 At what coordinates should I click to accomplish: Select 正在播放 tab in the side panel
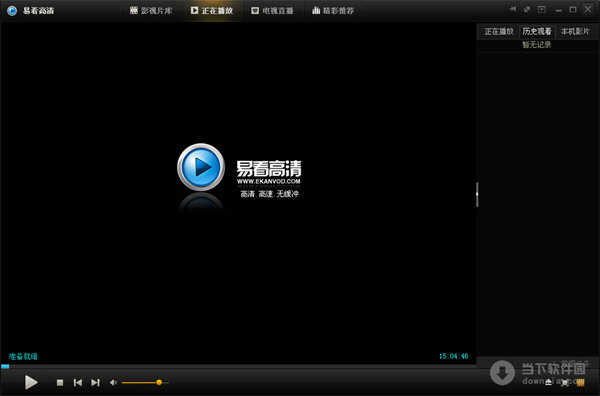(499, 31)
